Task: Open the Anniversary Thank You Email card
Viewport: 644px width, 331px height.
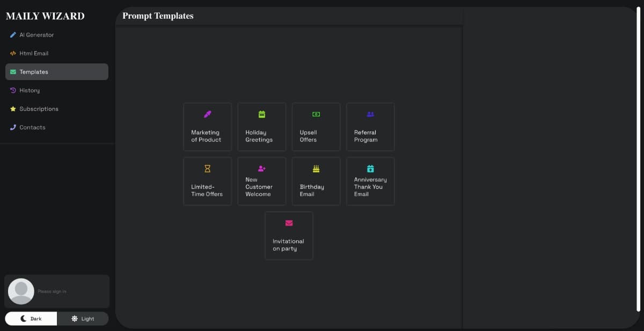Action: point(370,181)
